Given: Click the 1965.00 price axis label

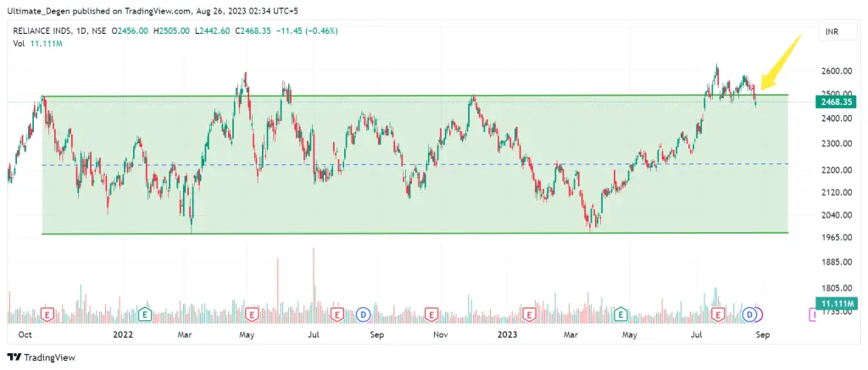Looking at the screenshot, I should [x=835, y=237].
